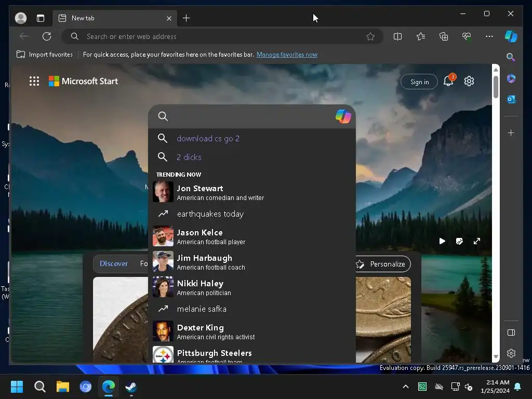The height and width of the screenshot is (399, 532).
Task: Add a sidebar app with plus
Action: coord(511,132)
